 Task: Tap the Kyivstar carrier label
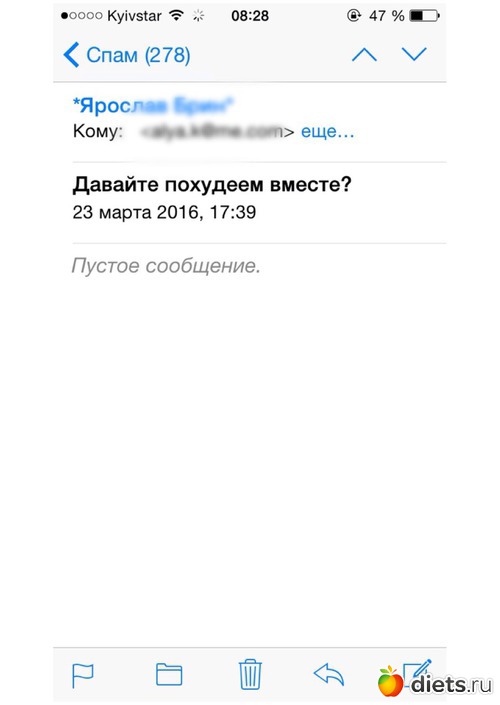click(134, 16)
